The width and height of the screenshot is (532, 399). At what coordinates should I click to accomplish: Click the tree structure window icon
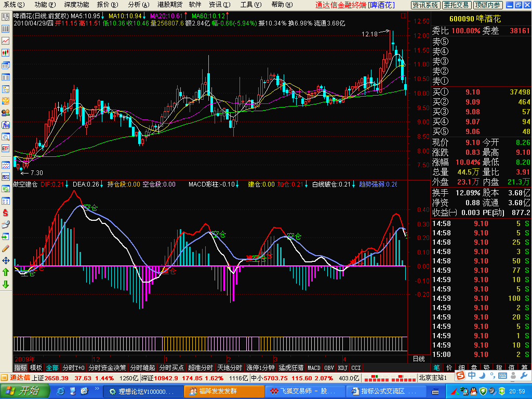tap(5, 89)
